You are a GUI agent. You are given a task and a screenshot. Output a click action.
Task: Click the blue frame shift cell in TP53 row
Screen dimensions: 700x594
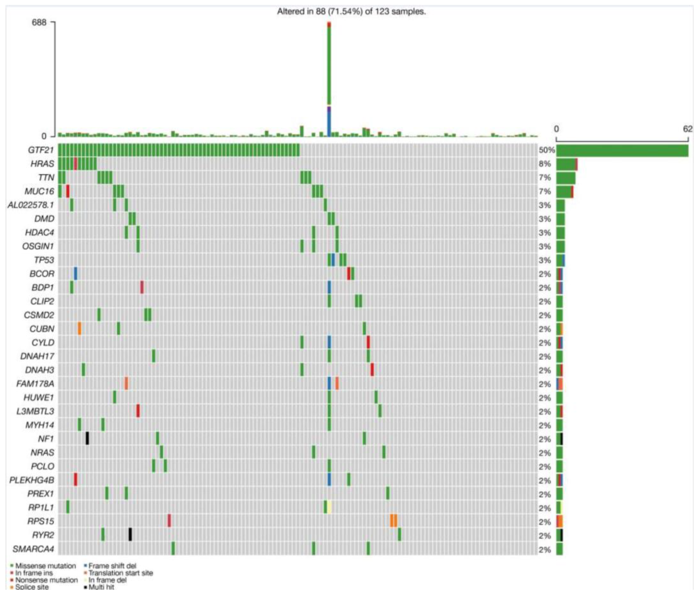(x=333, y=260)
